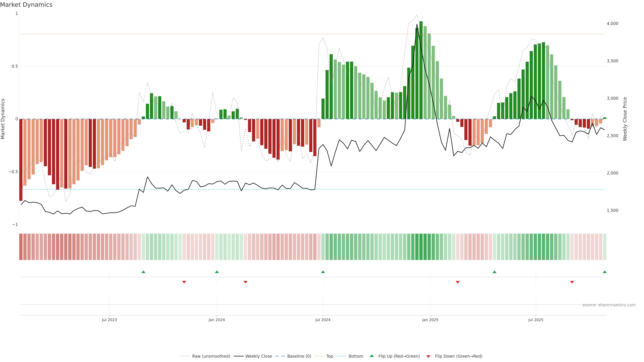Click the flip down marker after January 2025

pyautogui.click(x=458, y=282)
